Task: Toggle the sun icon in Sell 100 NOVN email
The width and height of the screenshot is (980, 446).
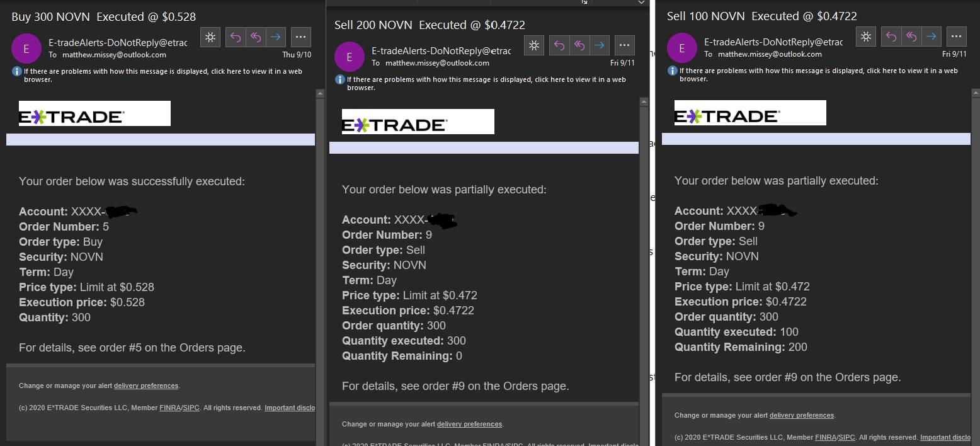Action: click(x=866, y=37)
